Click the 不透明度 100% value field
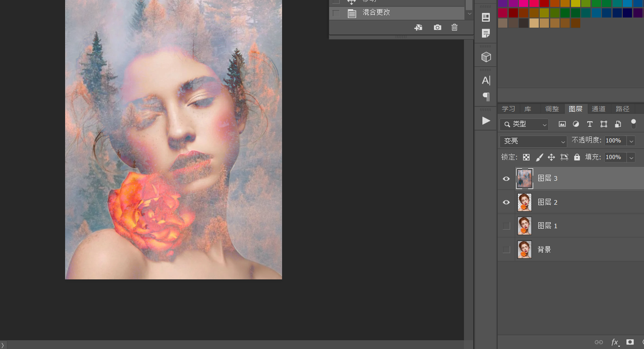Screen dimensions: 644x349 pyautogui.click(x=615, y=141)
